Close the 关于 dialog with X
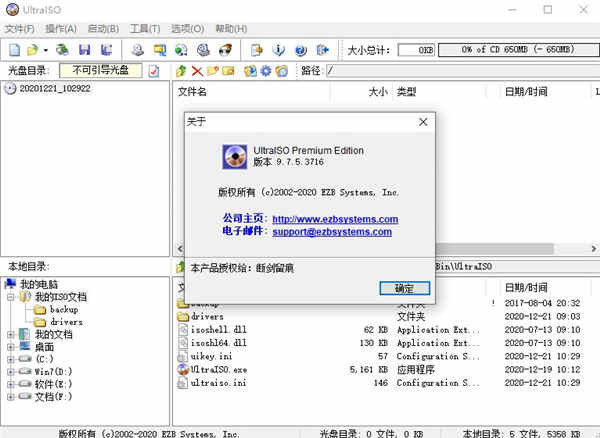 click(423, 122)
